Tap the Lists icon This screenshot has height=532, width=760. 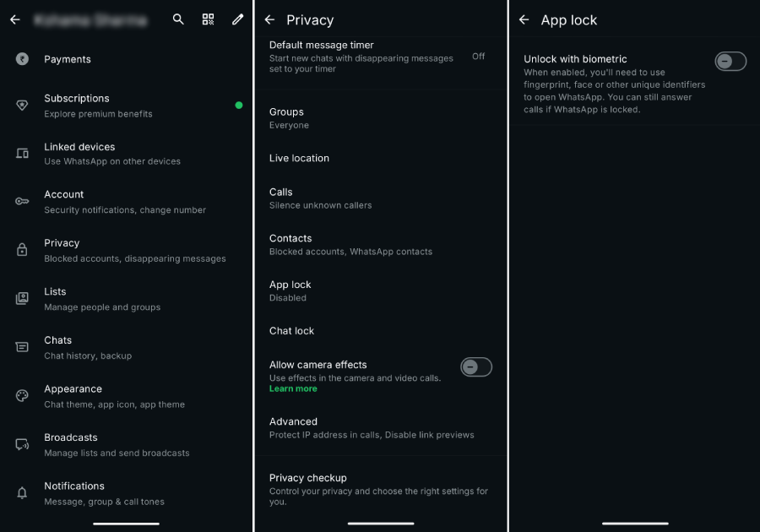(x=22, y=298)
